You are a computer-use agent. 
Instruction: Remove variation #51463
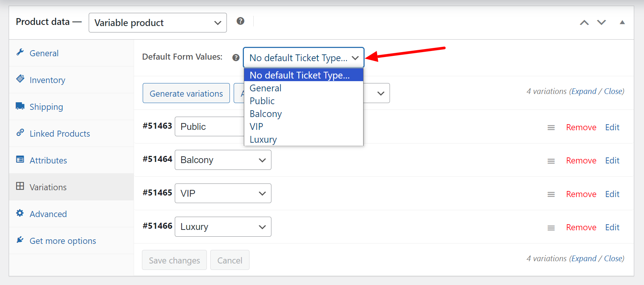(x=581, y=128)
